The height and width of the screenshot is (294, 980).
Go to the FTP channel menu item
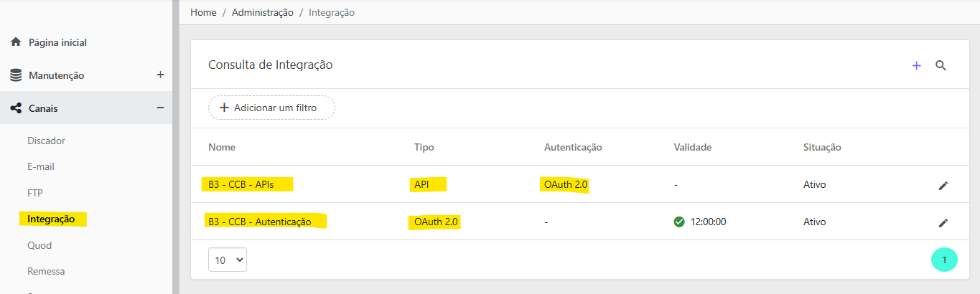[35, 193]
